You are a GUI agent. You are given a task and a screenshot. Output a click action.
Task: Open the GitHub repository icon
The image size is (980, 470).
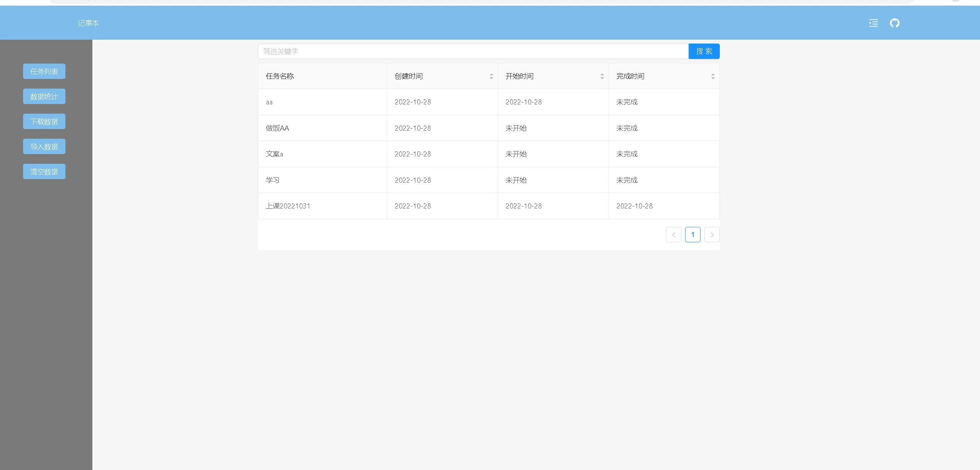click(895, 23)
